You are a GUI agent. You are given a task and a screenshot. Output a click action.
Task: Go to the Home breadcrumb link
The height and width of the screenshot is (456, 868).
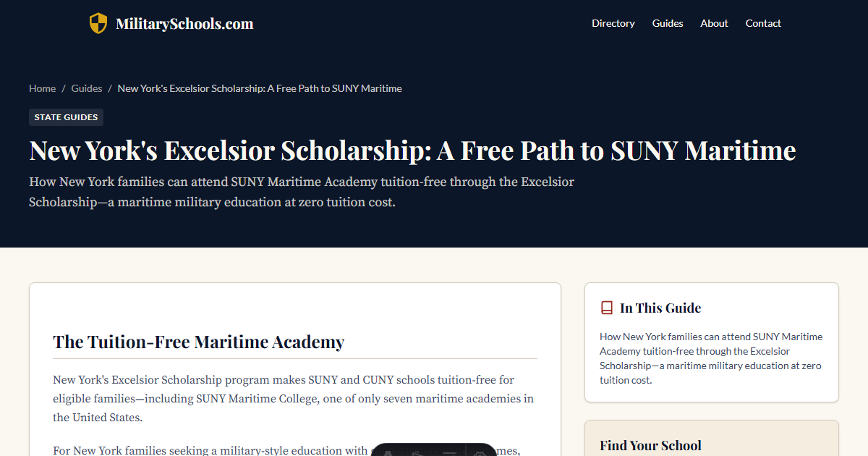(x=42, y=88)
